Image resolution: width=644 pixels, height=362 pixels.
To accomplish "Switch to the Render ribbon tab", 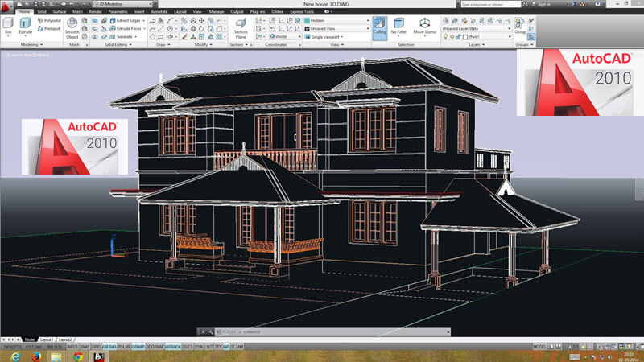I will [95, 12].
